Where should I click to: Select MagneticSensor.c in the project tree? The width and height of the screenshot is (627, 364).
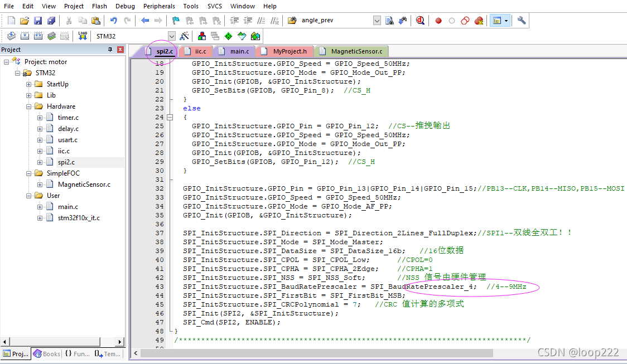pyautogui.click(x=84, y=185)
